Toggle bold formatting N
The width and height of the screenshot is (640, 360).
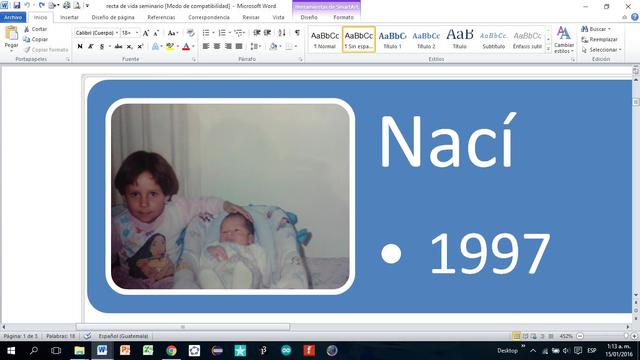80,47
